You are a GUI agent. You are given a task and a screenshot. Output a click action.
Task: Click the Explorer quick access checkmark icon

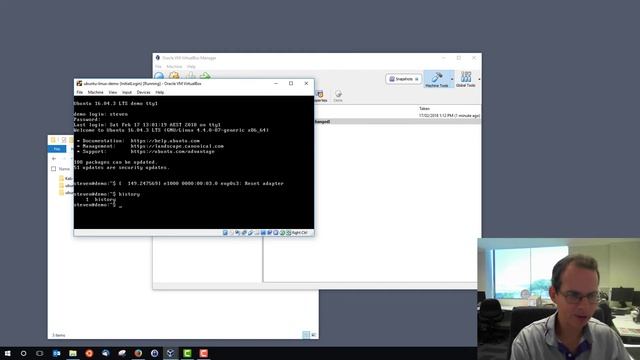(64, 140)
